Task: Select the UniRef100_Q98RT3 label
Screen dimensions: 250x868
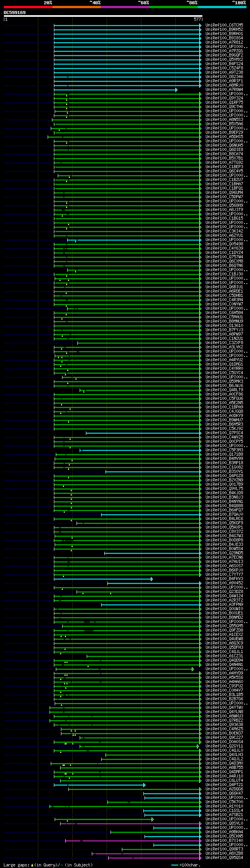Action: (x=224, y=849)
